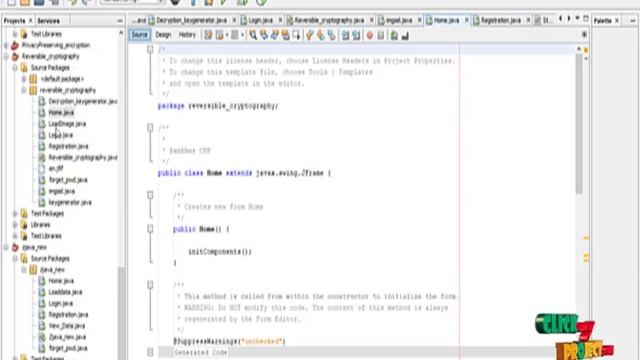The height and width of the screenshot is (360, 640).
Task: Collapse the zjava_new project node
Action: (6, 247)
